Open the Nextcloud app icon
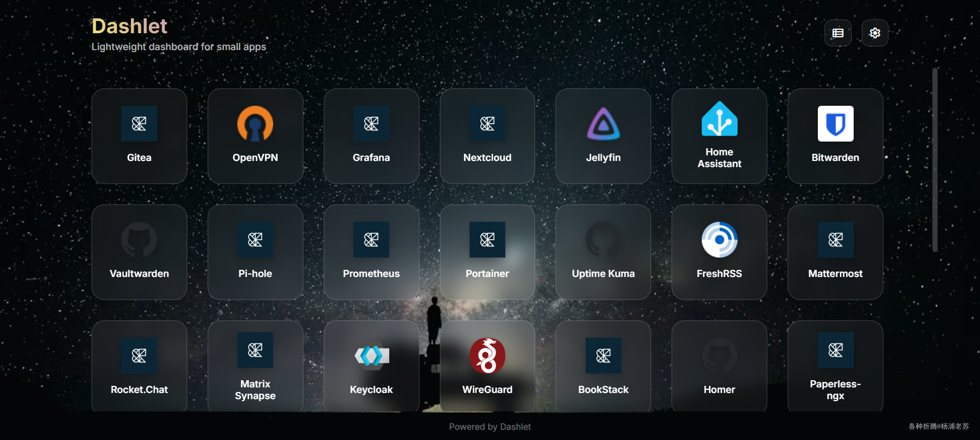 tap(487, 124)
